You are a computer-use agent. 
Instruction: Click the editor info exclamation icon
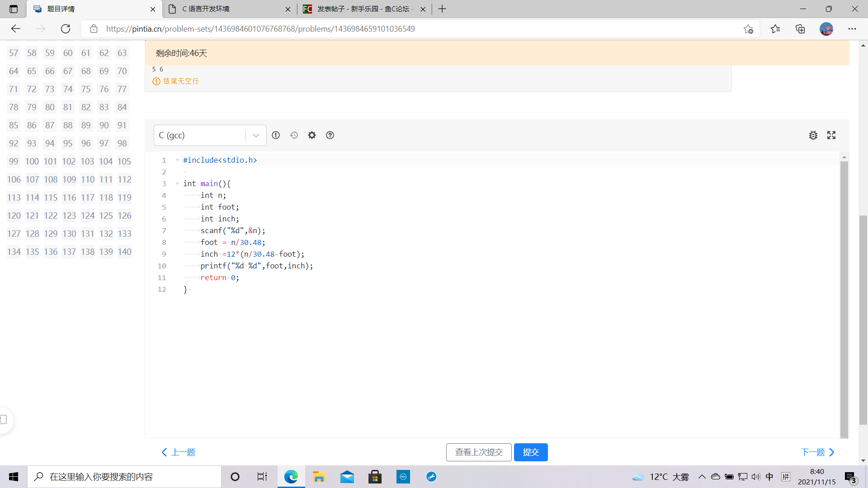coord(276,135)
